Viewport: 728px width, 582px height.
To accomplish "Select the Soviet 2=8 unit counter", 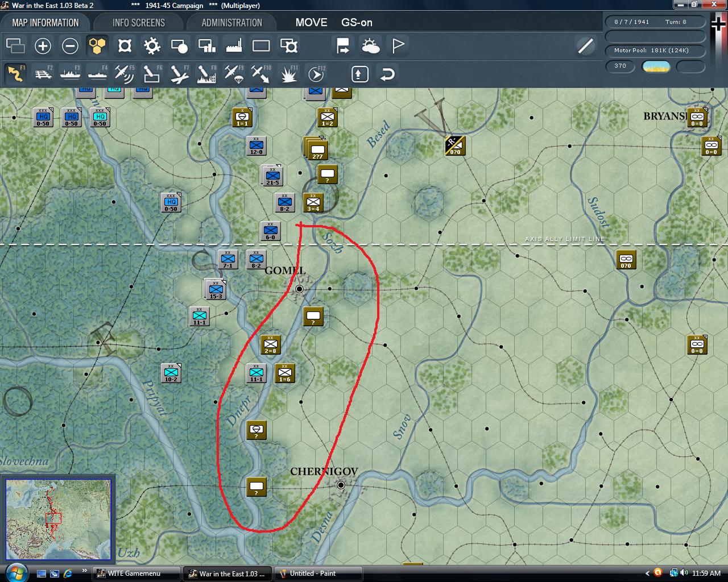I will [271, 345].
